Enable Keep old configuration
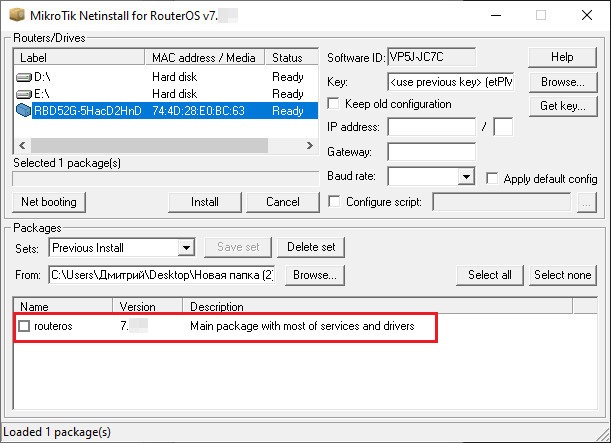 pos(335,103)
